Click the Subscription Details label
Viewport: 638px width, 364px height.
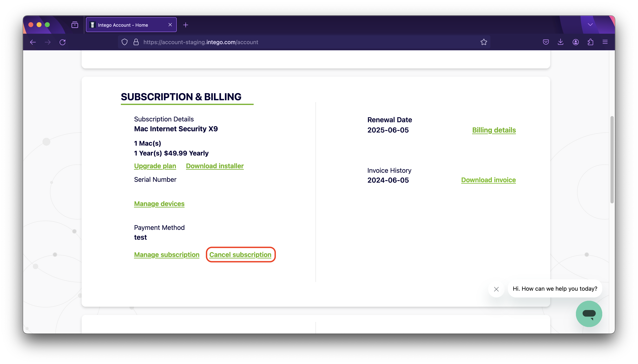pyautogui.click(x=164, y=119)
